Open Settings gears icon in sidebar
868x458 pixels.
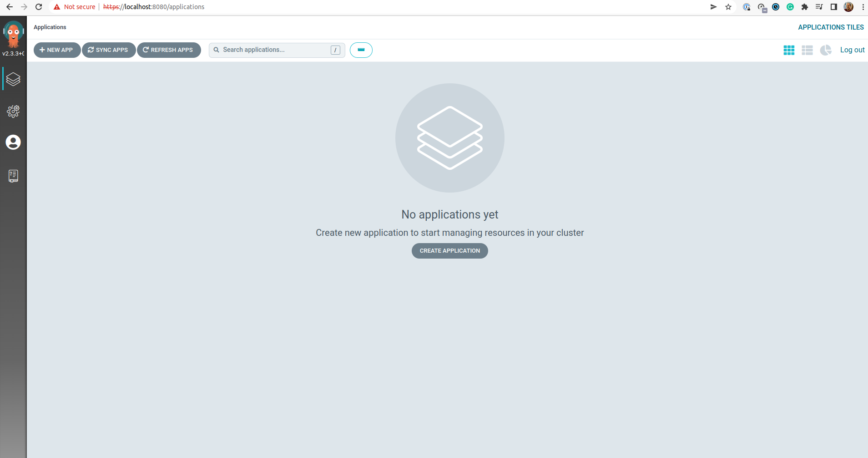[x=13, y=111]
